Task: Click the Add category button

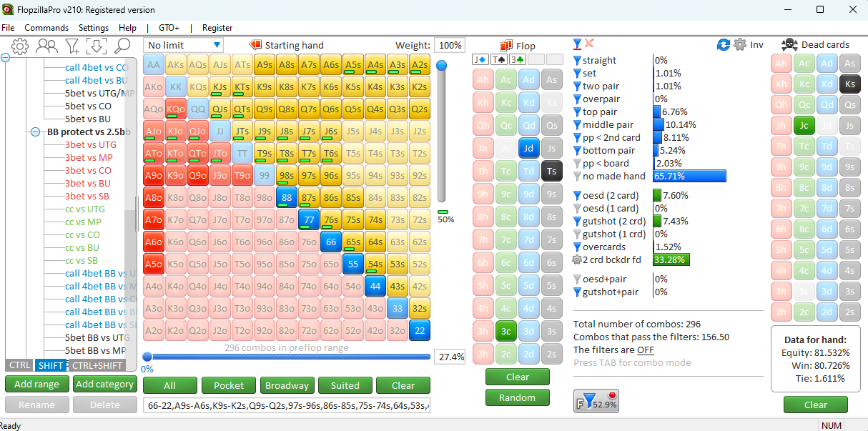Action: (104, 384)
